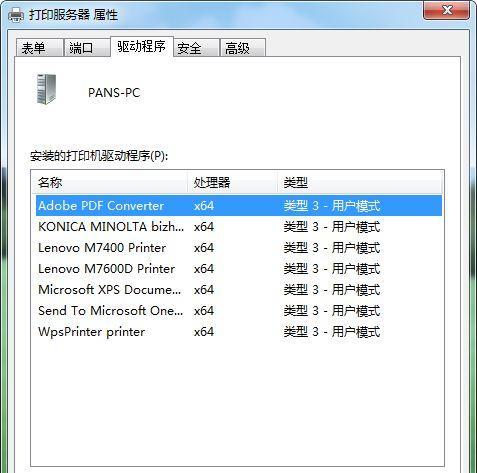Click the PANS-PC server tower icon
The height and width of the screenshot is (473, 477).
(46, 89)
